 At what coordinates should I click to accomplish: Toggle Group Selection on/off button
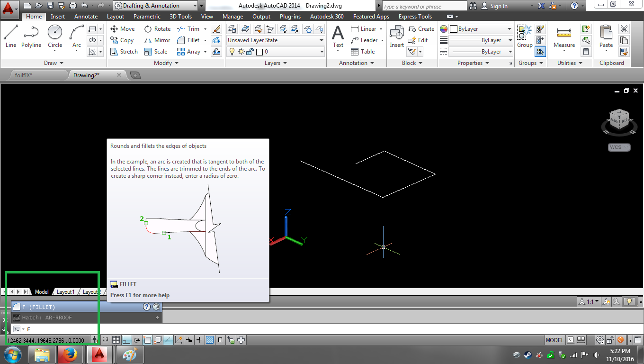pos(540,52)
